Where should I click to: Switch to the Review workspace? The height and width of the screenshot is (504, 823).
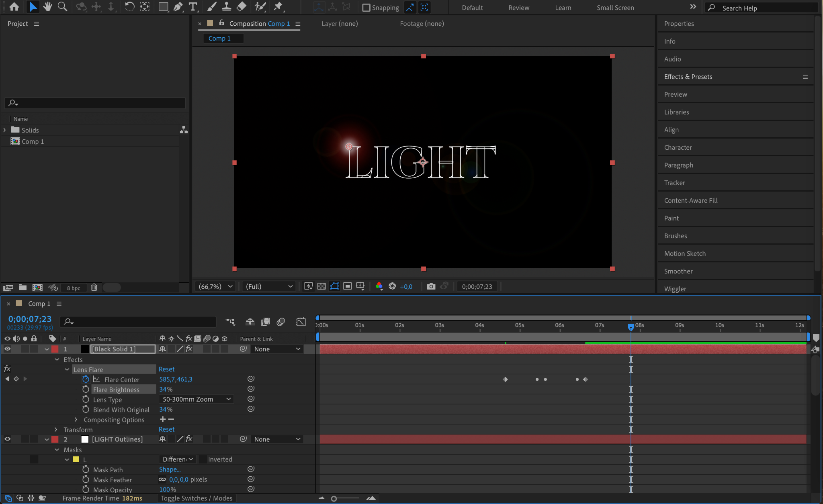pyautogui.click(x=518, y=8)
